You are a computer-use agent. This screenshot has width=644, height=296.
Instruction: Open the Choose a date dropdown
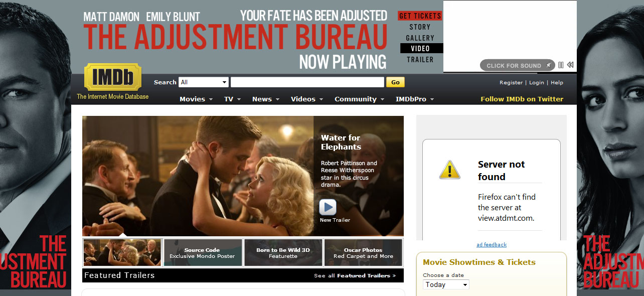(x=446, y=284)
